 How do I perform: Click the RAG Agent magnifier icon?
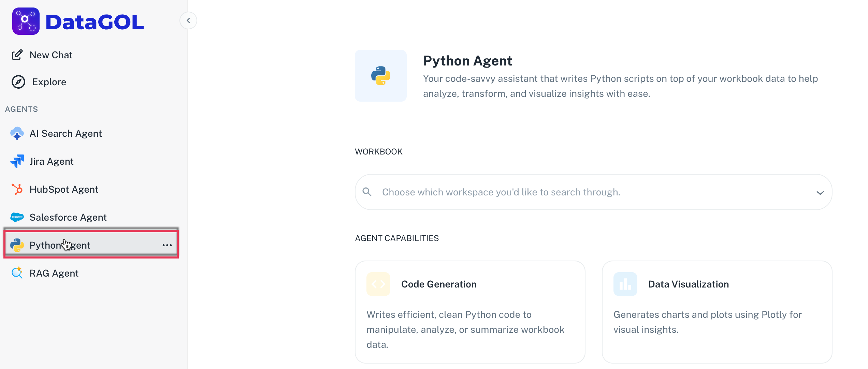tap(17, 273)
